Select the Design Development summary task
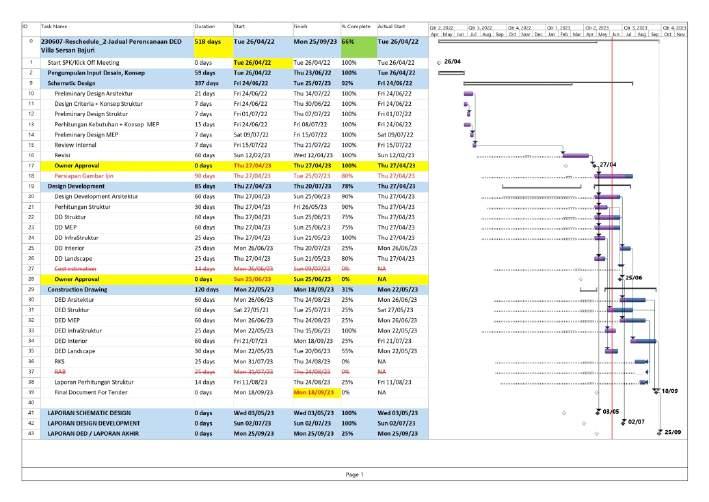 coord(76,186)
